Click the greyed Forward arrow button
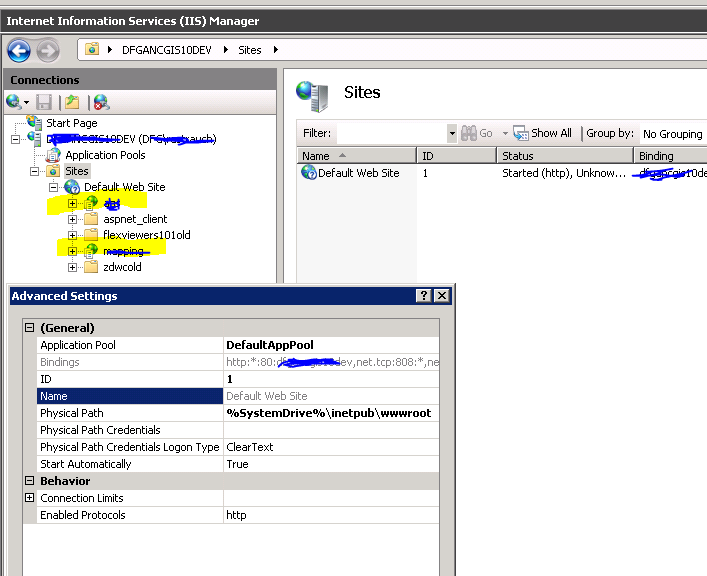This screenshot has height=576, width=707. 48,50
